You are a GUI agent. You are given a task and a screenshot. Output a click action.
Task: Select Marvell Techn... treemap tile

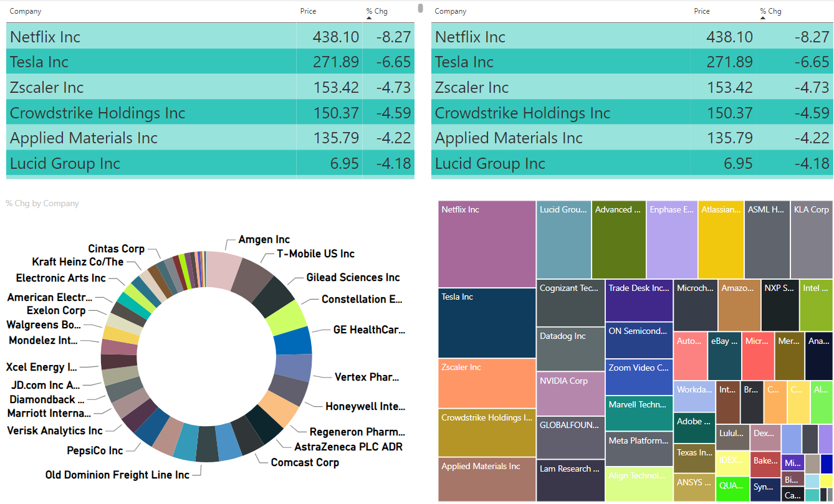(640, 414)
